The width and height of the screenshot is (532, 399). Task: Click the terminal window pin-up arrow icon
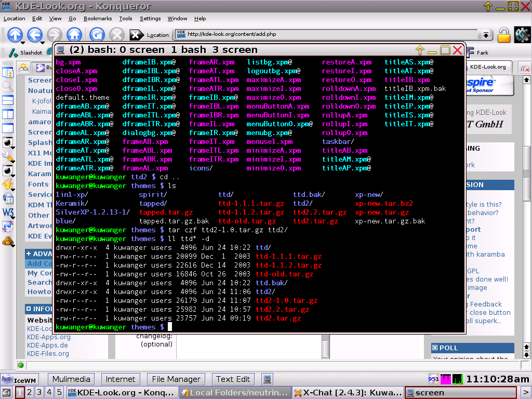420,50
